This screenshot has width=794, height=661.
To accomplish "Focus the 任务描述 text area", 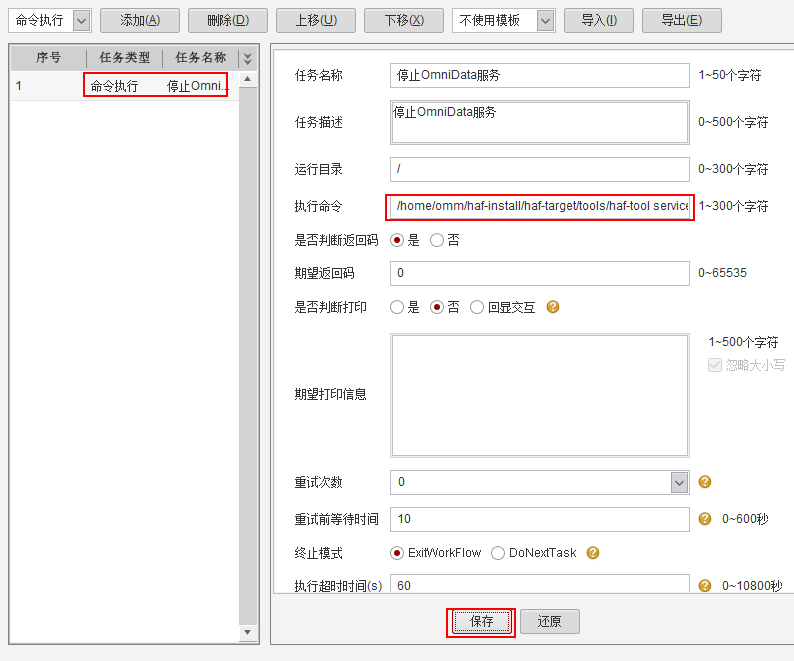I will [540, 122].
